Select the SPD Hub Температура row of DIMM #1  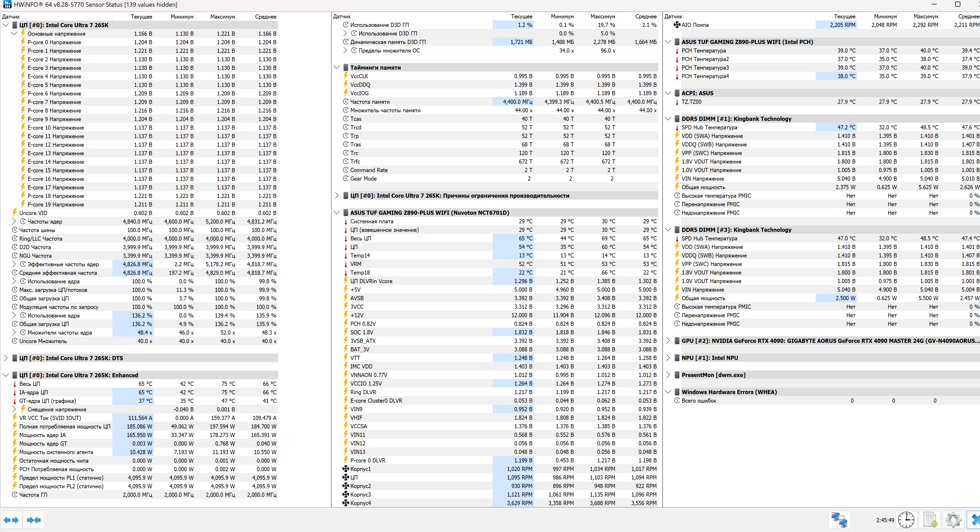[x=709, y=127]
